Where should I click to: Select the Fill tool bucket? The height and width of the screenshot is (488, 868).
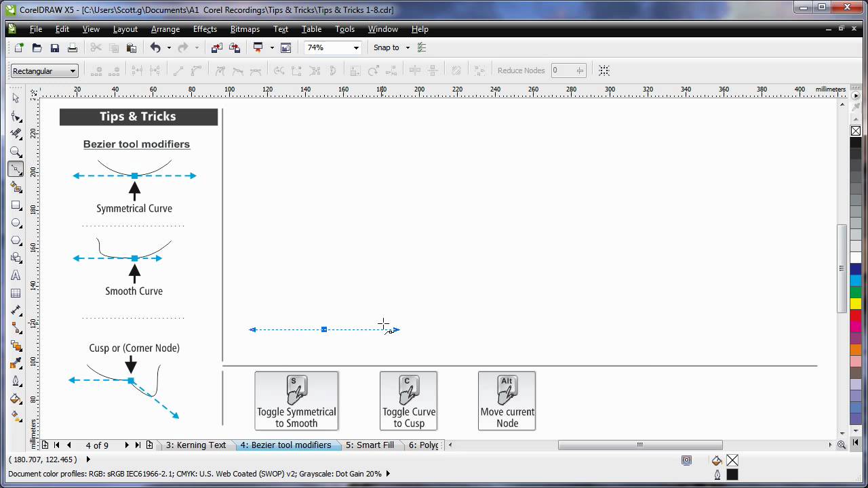coord(16,399)
